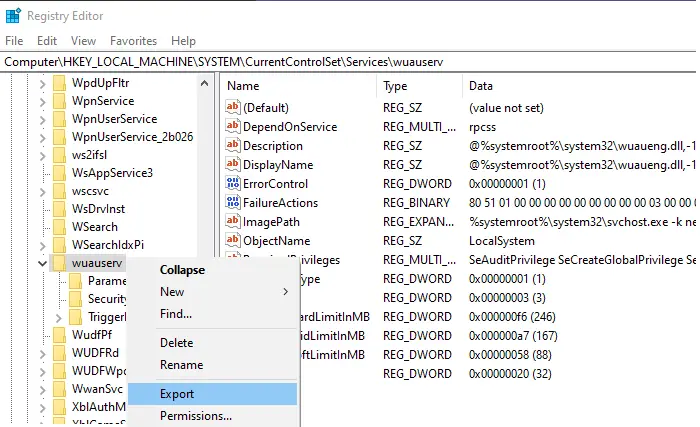Click the ObjectName string value icon
The height and width of the screenshot is (427, 700).
click(233, 240)
